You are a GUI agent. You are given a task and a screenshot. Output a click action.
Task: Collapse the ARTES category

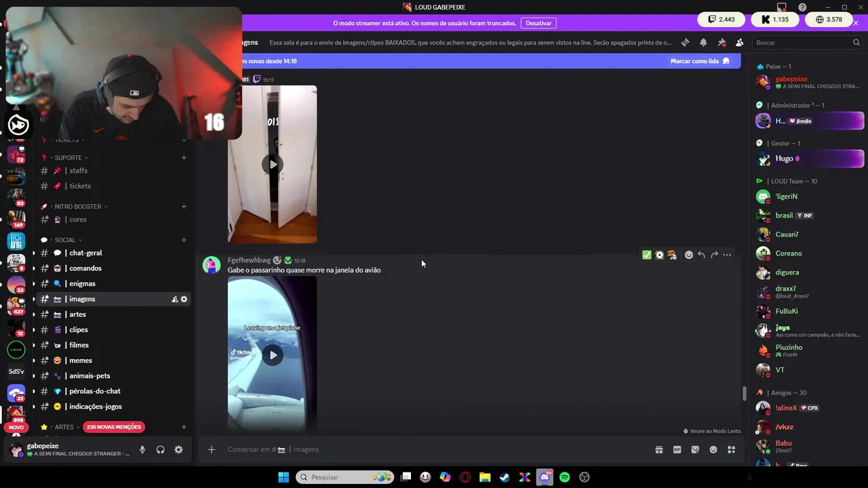[64, 427]
